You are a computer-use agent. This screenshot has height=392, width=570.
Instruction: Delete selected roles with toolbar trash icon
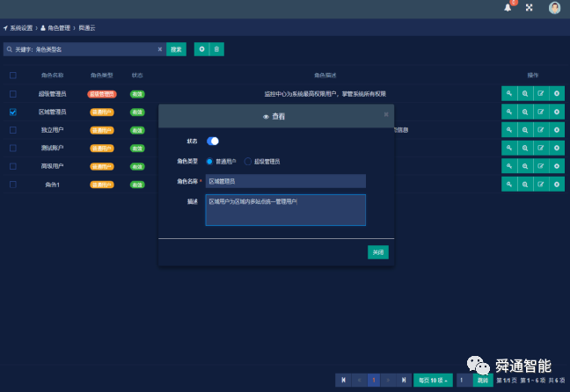(216, 49)
